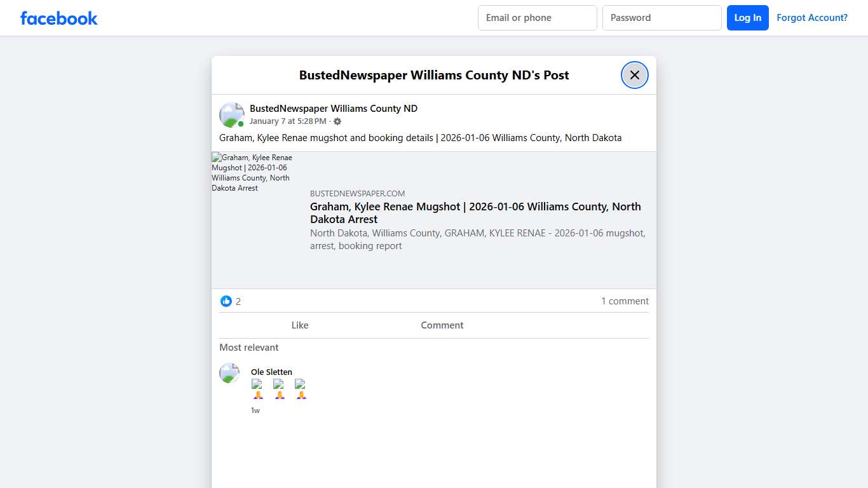The width and height of the screenshot is (868, 488).
Task: Show the 1 comment list
Action: pyautogui.click(x=625, y=301)
